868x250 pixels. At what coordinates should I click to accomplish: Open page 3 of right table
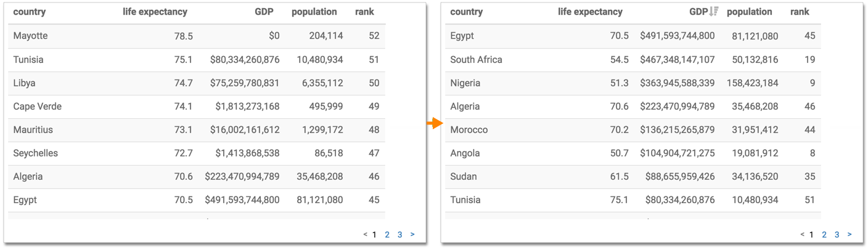tap(837, 235)
